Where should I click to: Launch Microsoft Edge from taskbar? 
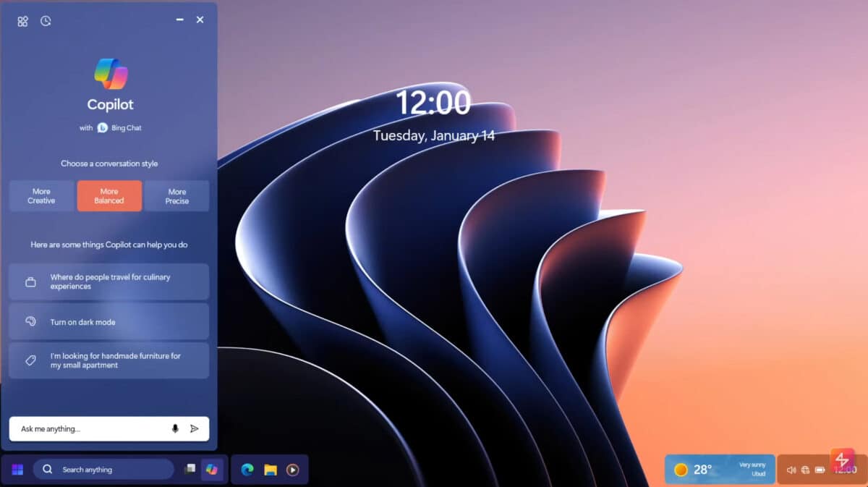click(x=246, y=469)
